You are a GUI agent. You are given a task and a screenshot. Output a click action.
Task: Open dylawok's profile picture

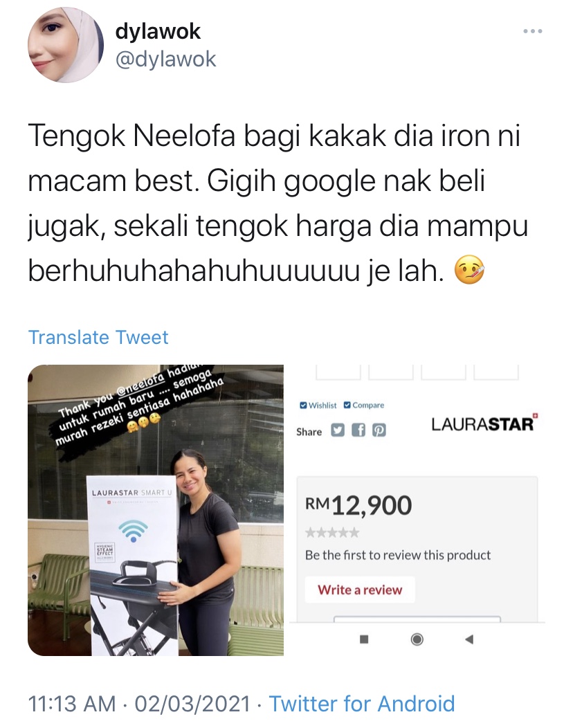coord(66,45)
